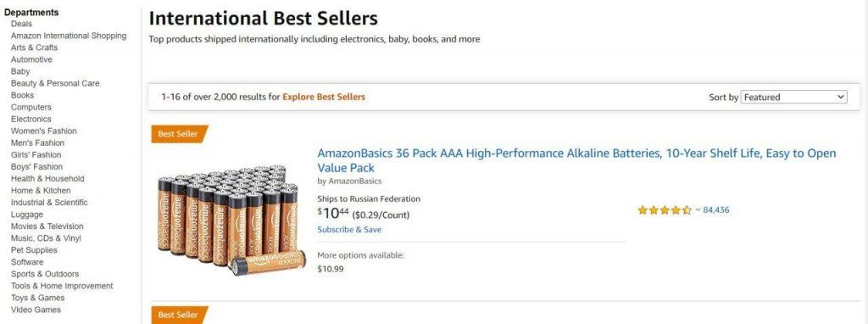Screen dimensions: 868x324
Task: Select Amazon International Shopping department
Action: tap(69, 36)
